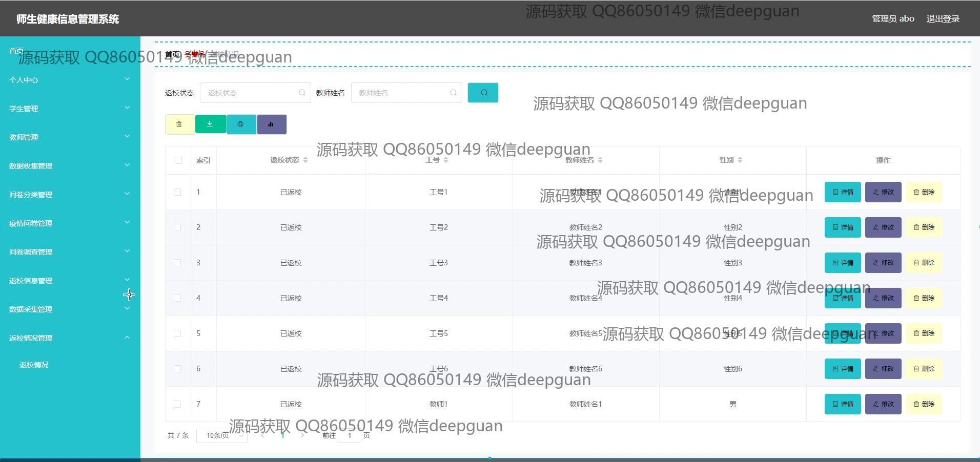Check the checkbox for row 2
The image size is (980, 462).
pos(177,227)
